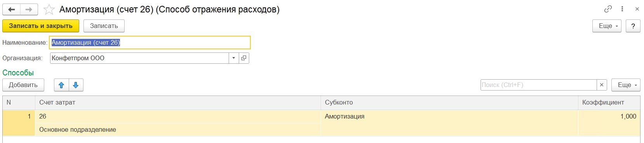The image size is (644, 143).
Task: Click the Поиск (Ctrl+F) search box
Action: tap(538, 85)
